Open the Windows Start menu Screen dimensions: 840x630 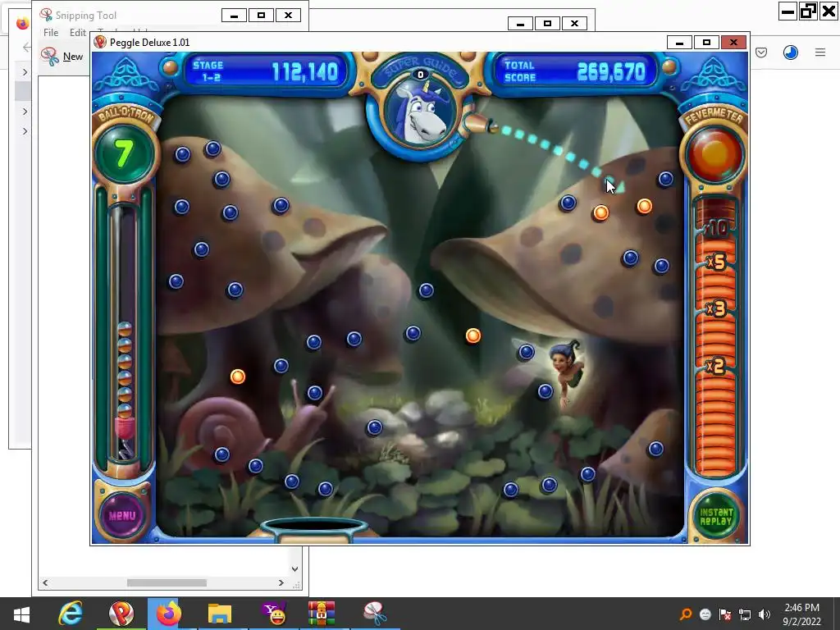coord(21,614)
